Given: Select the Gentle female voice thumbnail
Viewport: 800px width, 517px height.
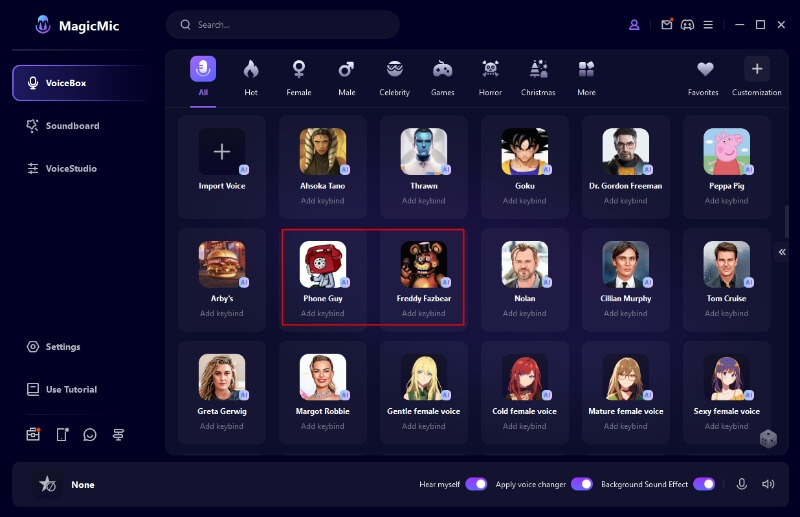Looking at the screenshot, I should click(423, 377).
